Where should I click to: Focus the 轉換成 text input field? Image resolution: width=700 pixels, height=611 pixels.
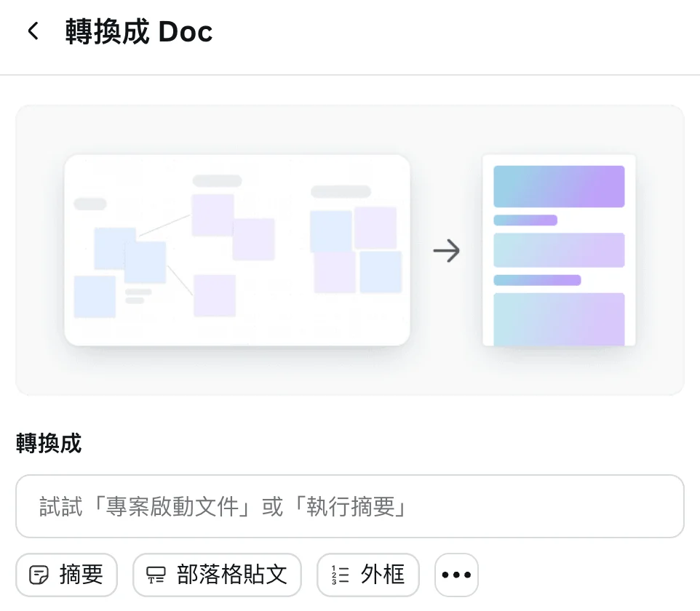(x=349, y=506)
